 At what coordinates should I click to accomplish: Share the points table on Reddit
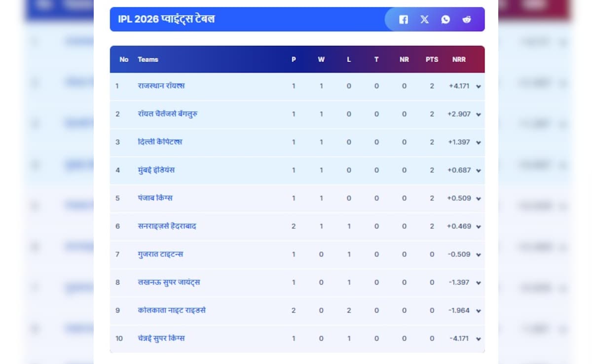pyautogui.click(x=467, y=19)
